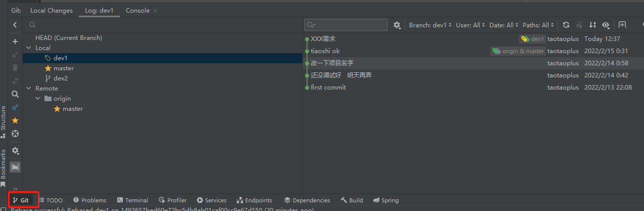Click the star icon beside origin's master branch

[57, 109]
